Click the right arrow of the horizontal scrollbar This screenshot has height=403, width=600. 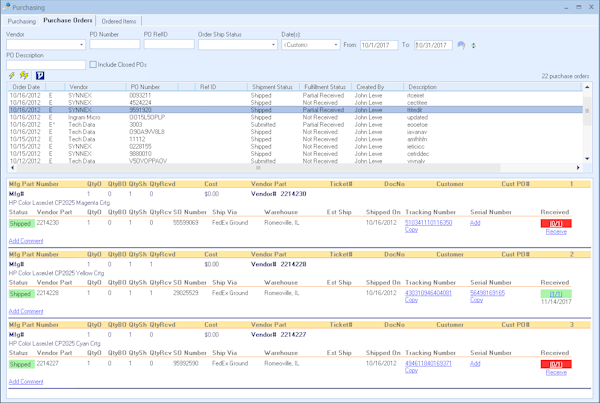pos(578,168)
